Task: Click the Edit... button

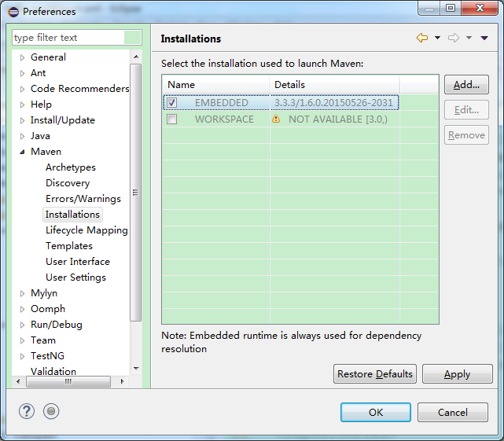Action: tap(466, 110)
